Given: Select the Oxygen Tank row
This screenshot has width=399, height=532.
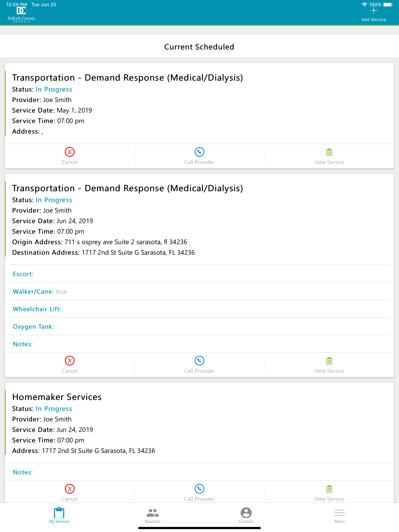Looking at the screenshot, I should [199, 327].
